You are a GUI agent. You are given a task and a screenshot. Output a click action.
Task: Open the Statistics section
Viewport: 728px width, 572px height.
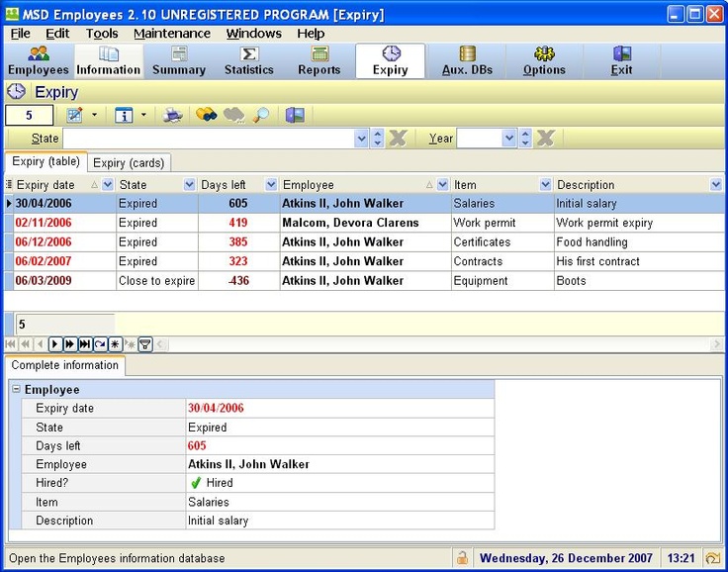249,61
